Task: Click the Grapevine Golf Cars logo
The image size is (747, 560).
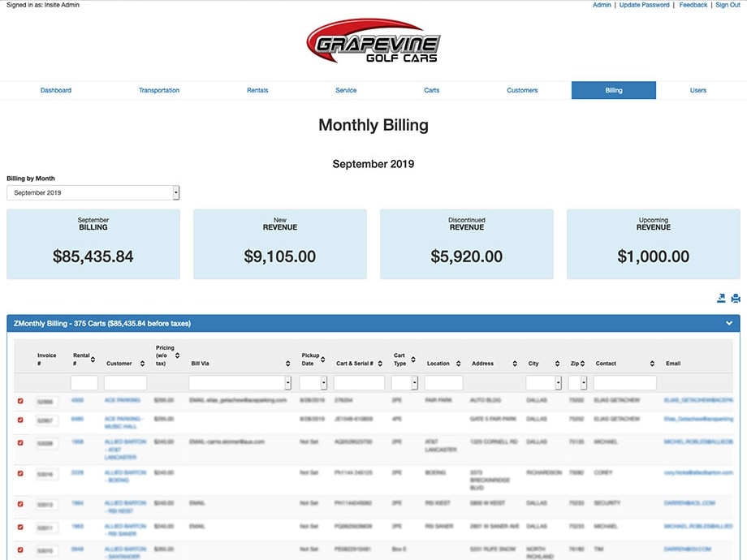Action: [373, 44]
